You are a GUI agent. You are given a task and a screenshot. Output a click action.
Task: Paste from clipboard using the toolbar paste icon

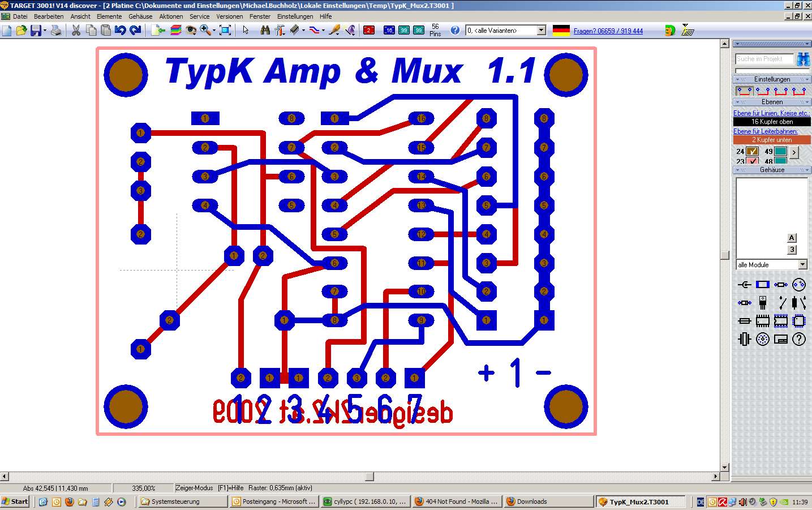pyautogui.click(x=106, y=31)
